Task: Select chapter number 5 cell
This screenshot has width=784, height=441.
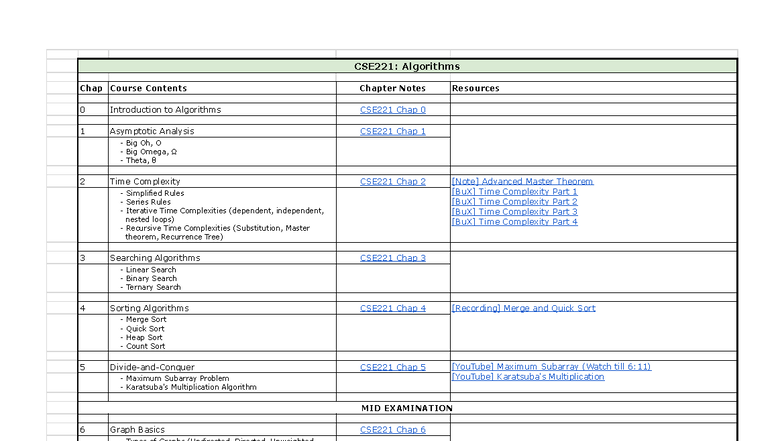Action: click(93, 367)
